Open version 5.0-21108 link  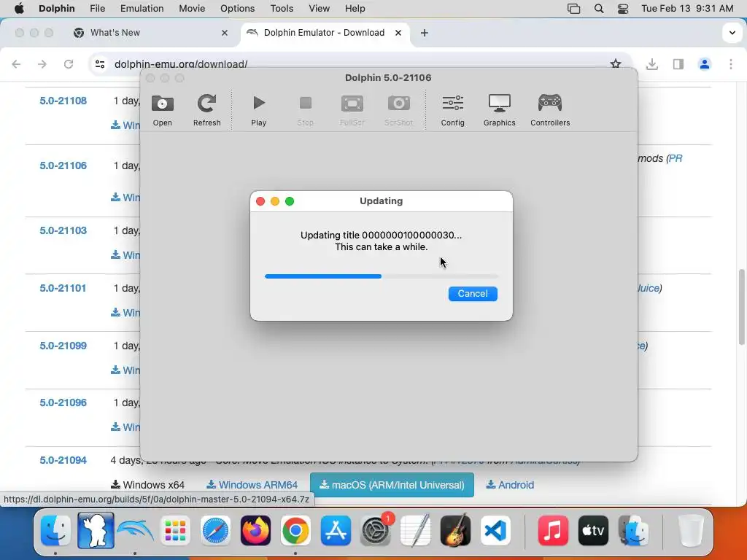(63, 101)
